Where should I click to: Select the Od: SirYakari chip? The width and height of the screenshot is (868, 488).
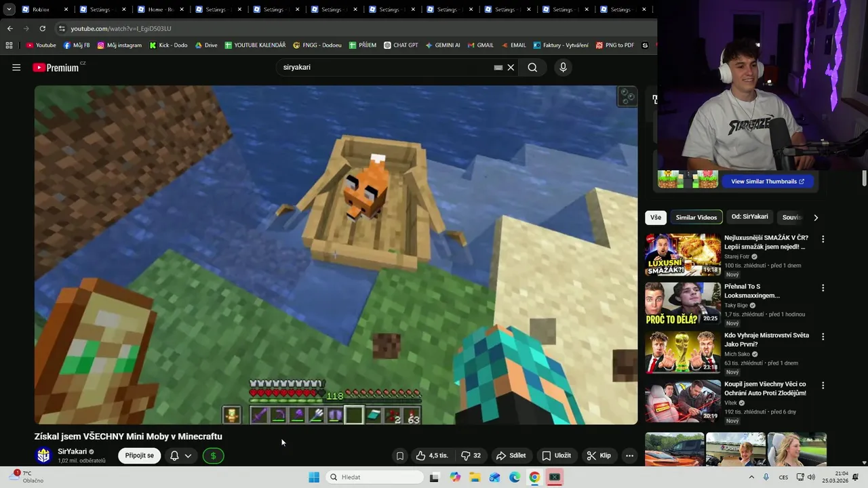750,217
